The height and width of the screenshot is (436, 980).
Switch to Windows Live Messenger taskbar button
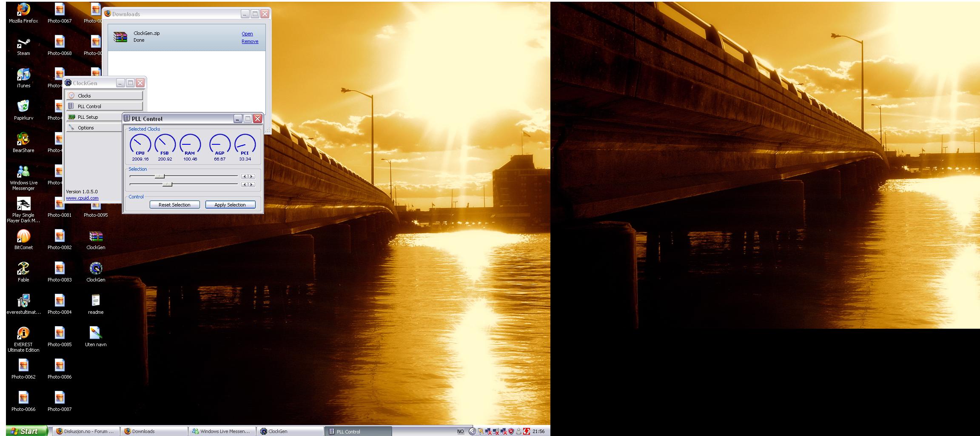point(222,431)
